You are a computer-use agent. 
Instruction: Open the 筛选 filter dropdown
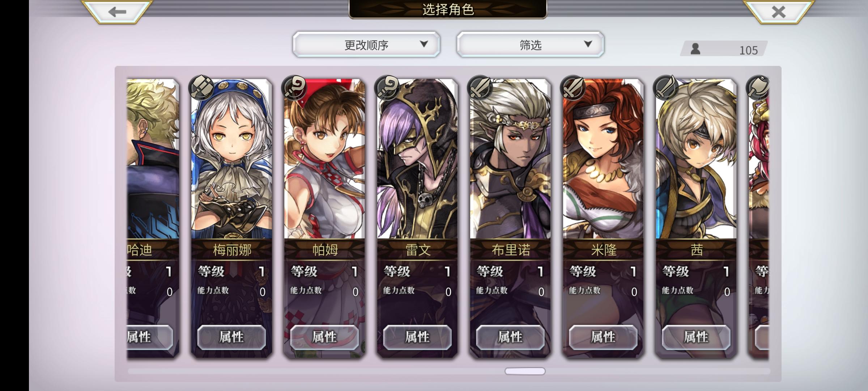(x=530, y=45)
